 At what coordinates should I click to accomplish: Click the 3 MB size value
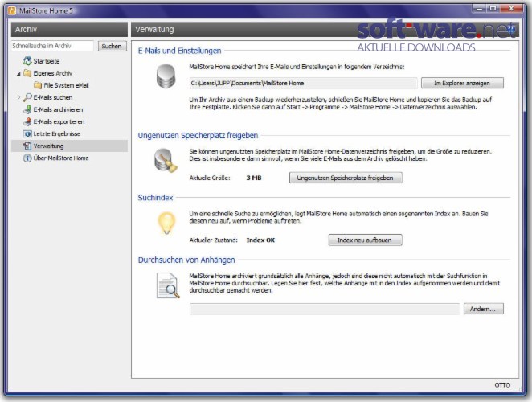click(254, 178)
